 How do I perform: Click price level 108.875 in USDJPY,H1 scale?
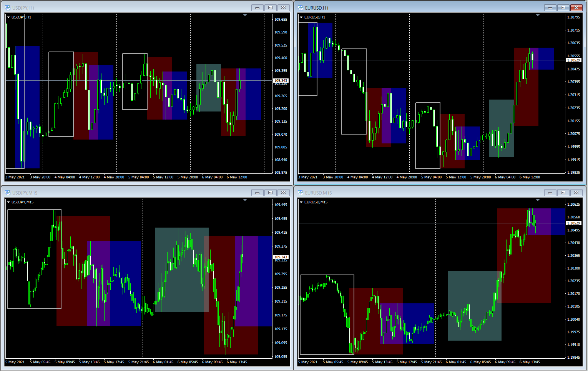(281, 173)
